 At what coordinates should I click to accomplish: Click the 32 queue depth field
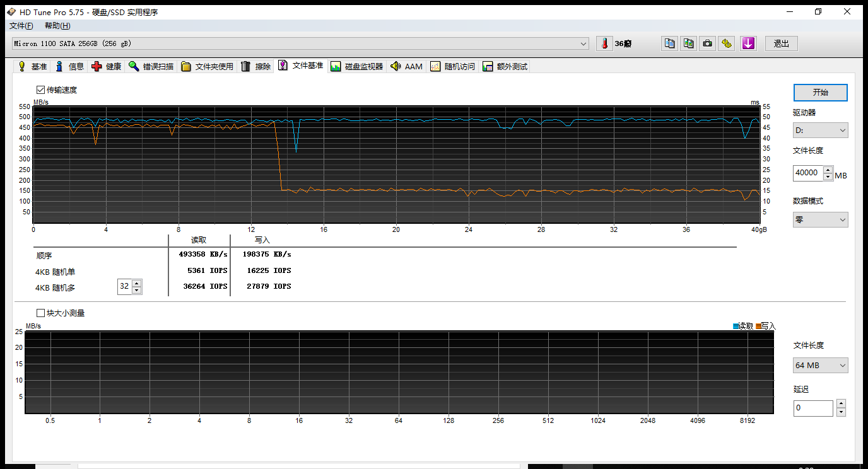point(124,287)
